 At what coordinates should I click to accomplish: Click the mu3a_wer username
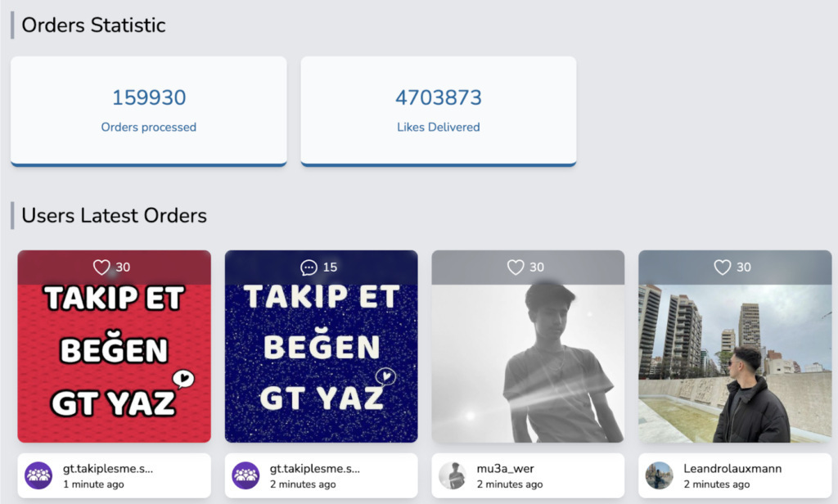click(505, 469)
